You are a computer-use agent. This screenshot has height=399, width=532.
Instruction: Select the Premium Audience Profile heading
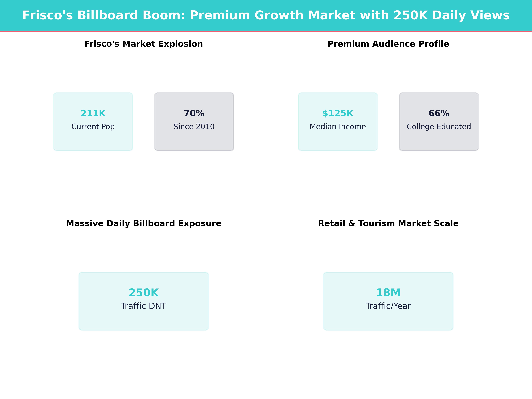[388, 44]
